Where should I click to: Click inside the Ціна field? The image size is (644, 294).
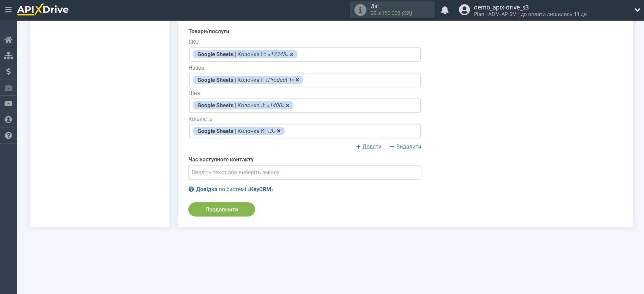pos(305,106)
